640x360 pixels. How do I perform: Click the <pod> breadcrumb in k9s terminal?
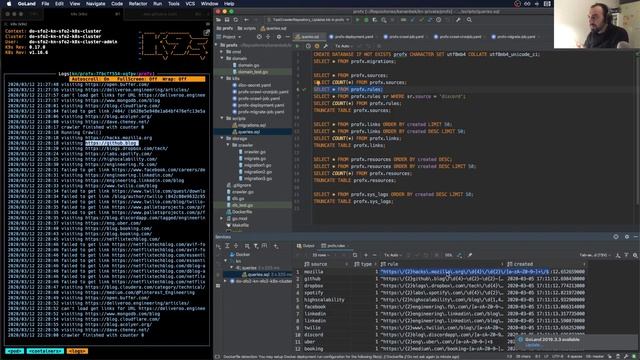coord(14,351)
